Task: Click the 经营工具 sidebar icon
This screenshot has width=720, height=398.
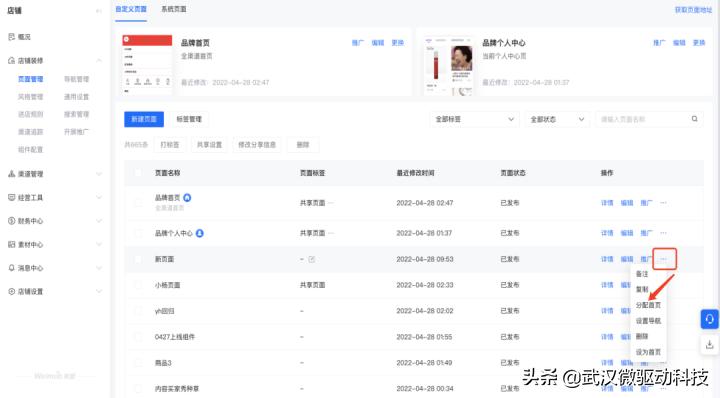Action: coord(11,197)
